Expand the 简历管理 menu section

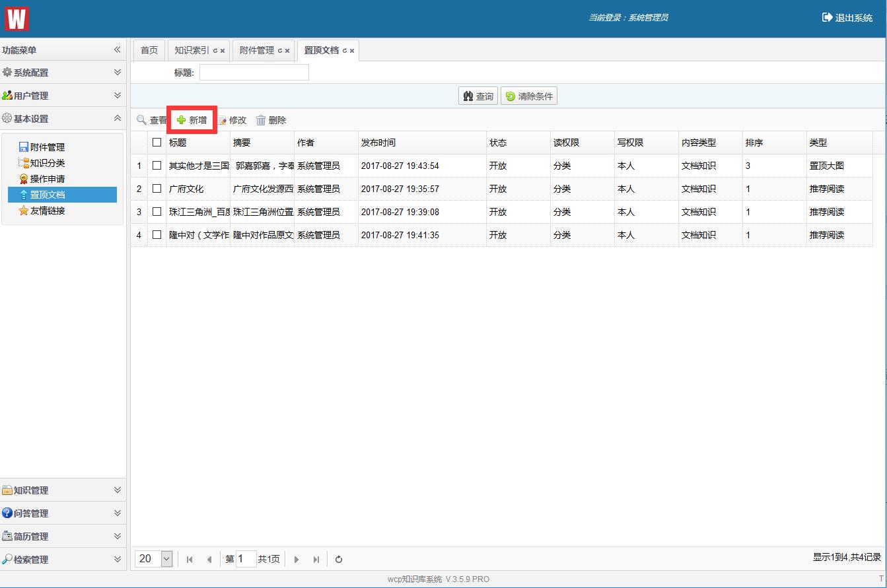(x=117, y=537)
